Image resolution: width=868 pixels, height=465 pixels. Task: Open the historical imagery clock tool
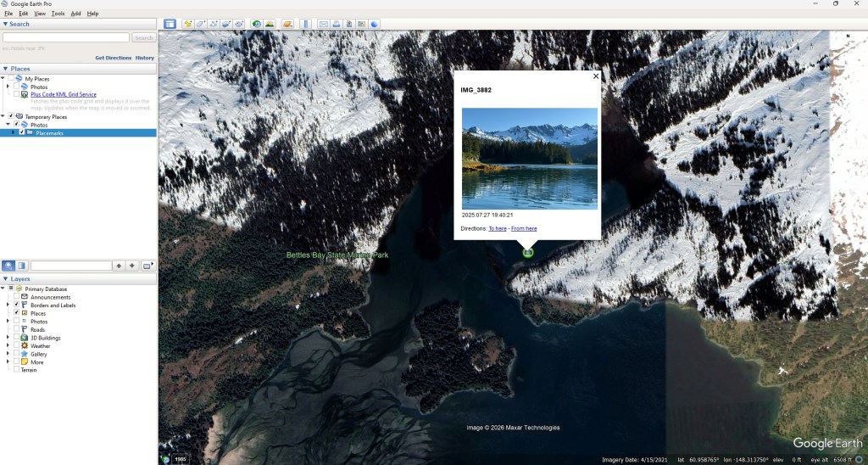pos(256,24)
